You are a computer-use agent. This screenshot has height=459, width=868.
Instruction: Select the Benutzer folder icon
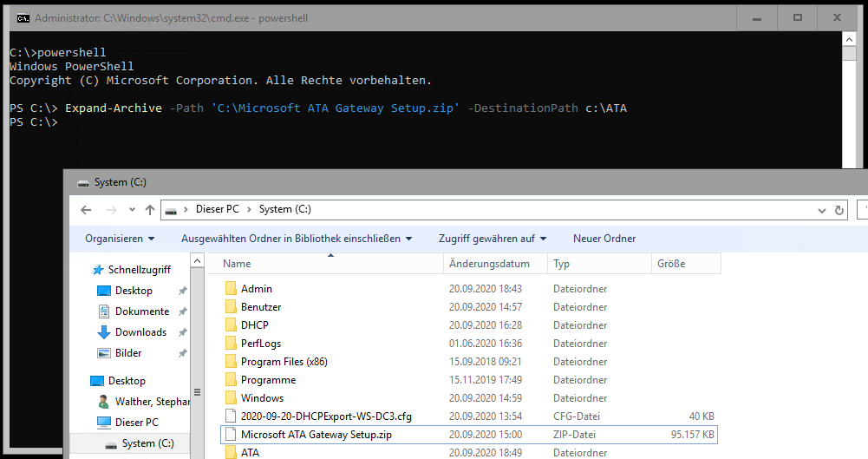[x=231, y=307]
